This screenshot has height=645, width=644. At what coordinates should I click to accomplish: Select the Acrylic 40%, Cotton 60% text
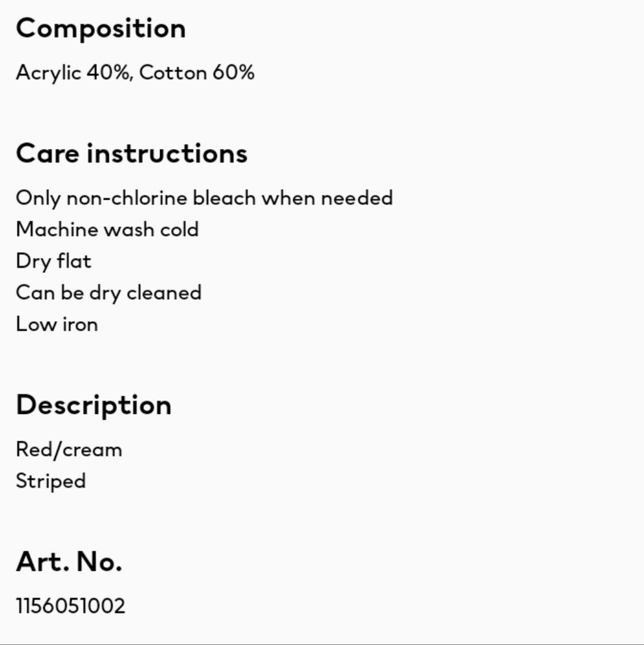click(x=136, y=73)
